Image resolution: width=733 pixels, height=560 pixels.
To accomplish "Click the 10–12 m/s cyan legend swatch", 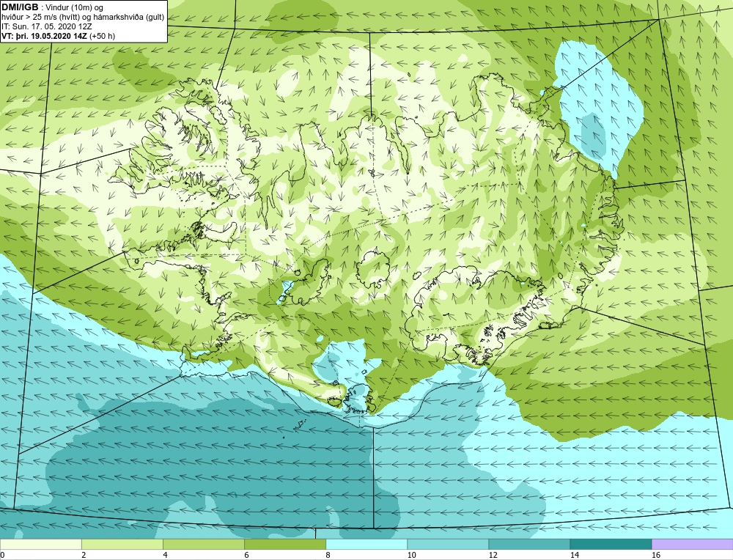I will [448, 544].
